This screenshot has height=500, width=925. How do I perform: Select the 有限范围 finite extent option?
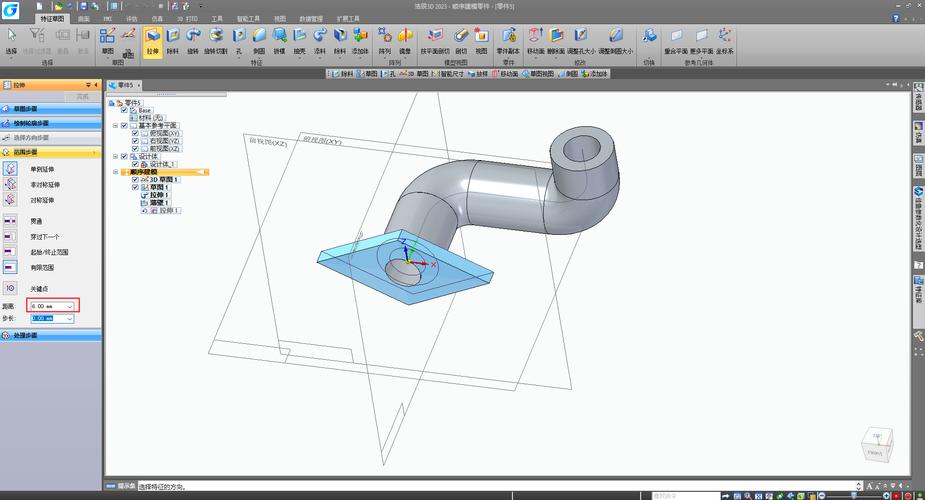(10, 267)
